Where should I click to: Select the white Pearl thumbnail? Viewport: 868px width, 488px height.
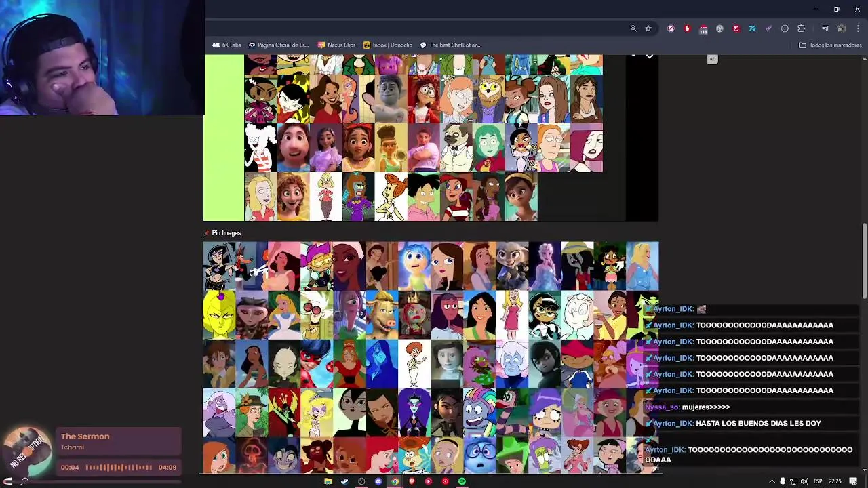[x=577, y=315]
